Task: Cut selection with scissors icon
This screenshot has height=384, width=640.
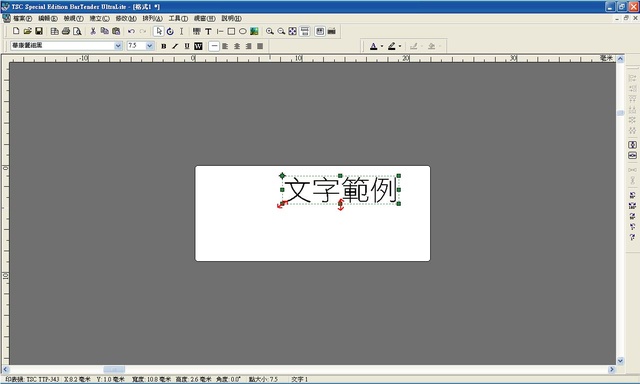Action: 93,31
